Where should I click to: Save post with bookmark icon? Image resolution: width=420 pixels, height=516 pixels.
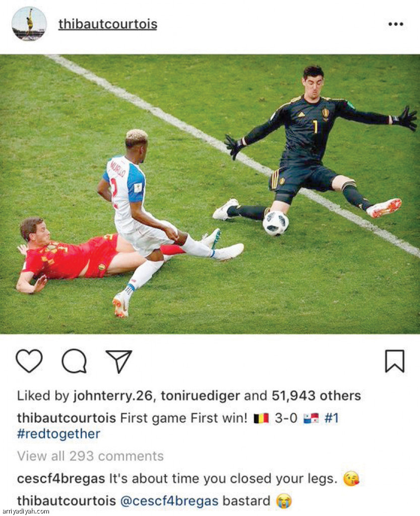395,361
